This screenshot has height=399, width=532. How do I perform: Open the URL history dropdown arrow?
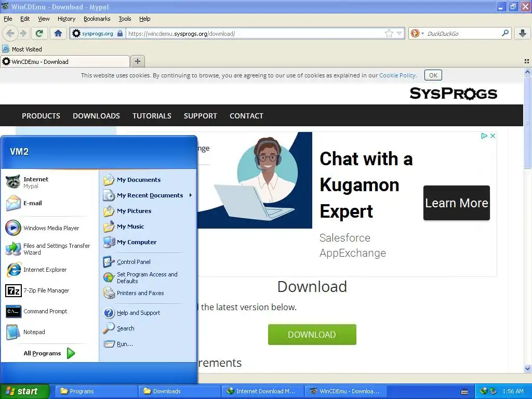[x=400, y=33]
